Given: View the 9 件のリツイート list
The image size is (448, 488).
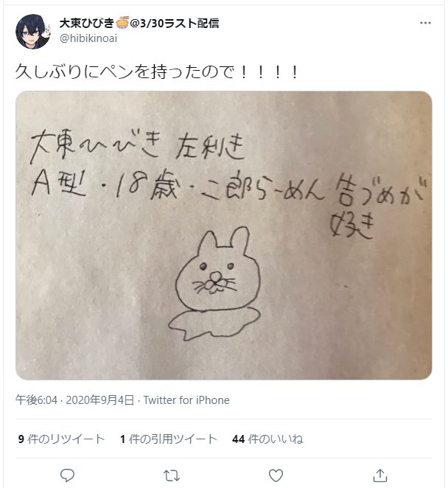Looking at the screenshot, I should click(61, 439).
